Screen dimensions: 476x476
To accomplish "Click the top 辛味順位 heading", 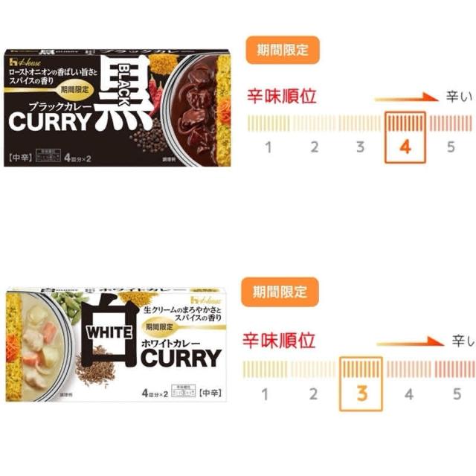I will [282, 97].
